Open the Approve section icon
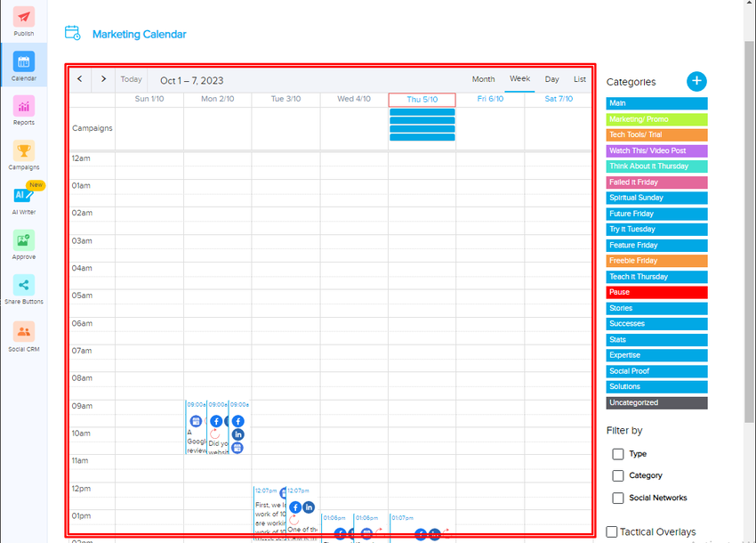Screen dimensions: 756x543 [24, 240]
